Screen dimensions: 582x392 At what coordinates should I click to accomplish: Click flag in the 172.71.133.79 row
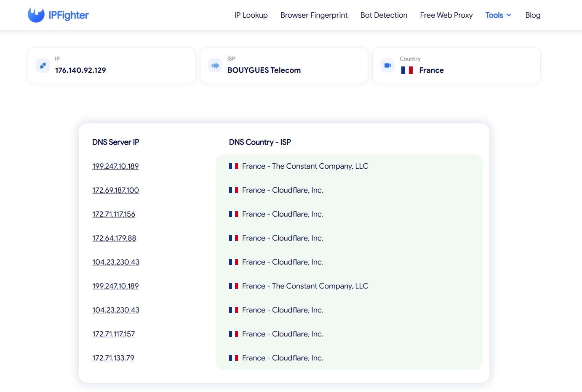[233, 358]
